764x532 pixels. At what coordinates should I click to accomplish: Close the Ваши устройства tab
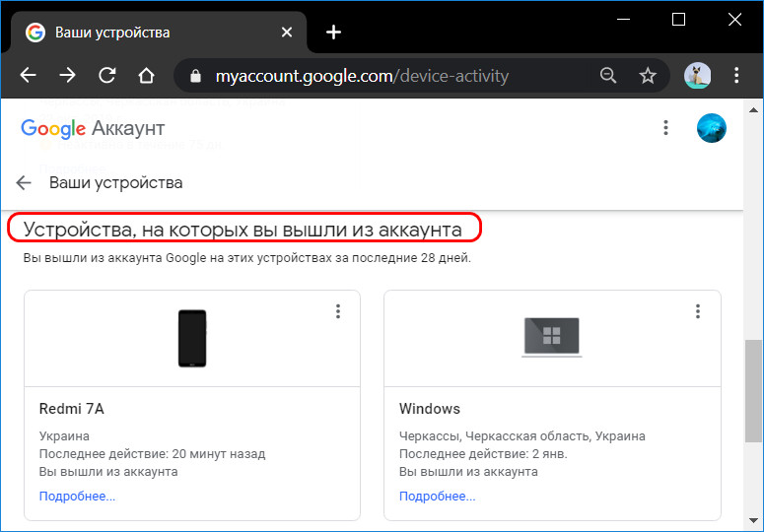[x=287, y=33]
